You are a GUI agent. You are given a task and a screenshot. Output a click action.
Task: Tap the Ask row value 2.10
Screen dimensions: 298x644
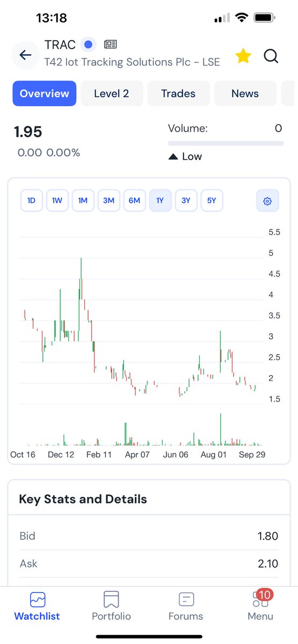click(267, 563)
